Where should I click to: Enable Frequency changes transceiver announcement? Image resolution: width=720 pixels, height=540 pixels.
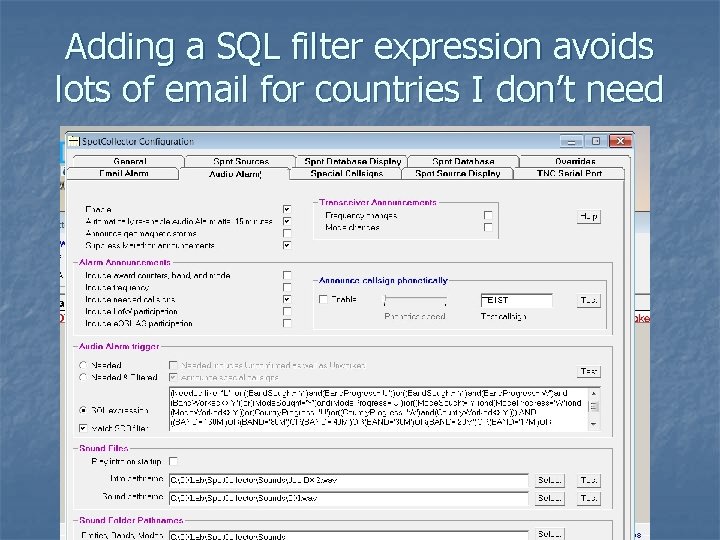click(x=488, y=215)
